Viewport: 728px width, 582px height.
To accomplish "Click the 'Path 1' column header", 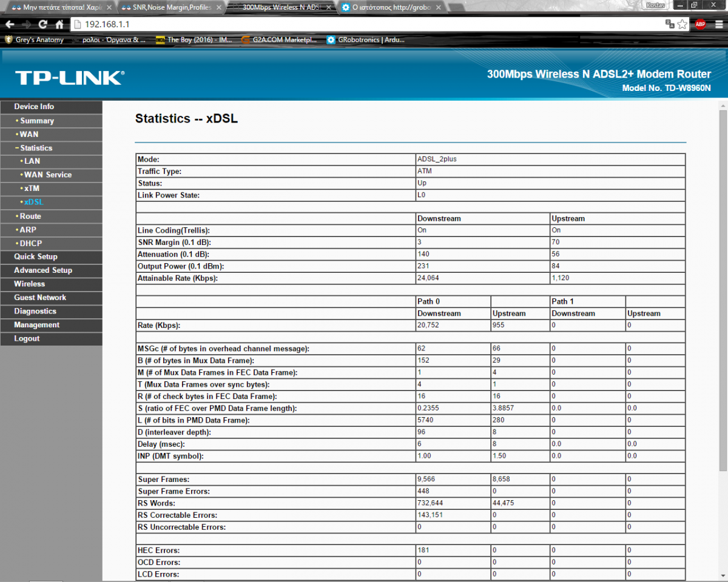I will click(x=562, y=301).
